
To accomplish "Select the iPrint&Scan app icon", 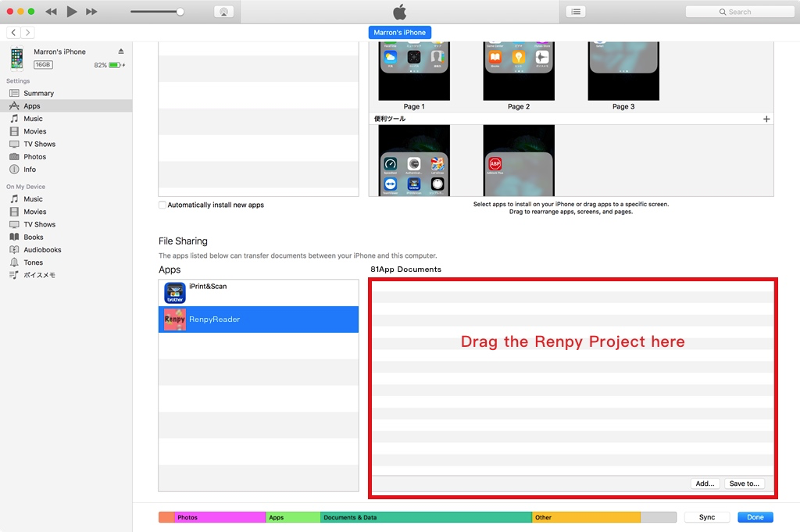I will [x=175, y=293].
